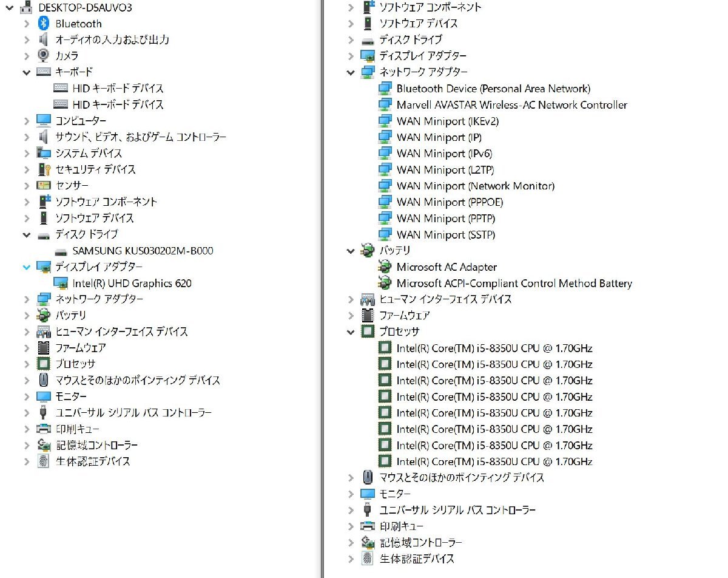Select the WAN Miniport (PPPOE) icon

click(385, 202)
